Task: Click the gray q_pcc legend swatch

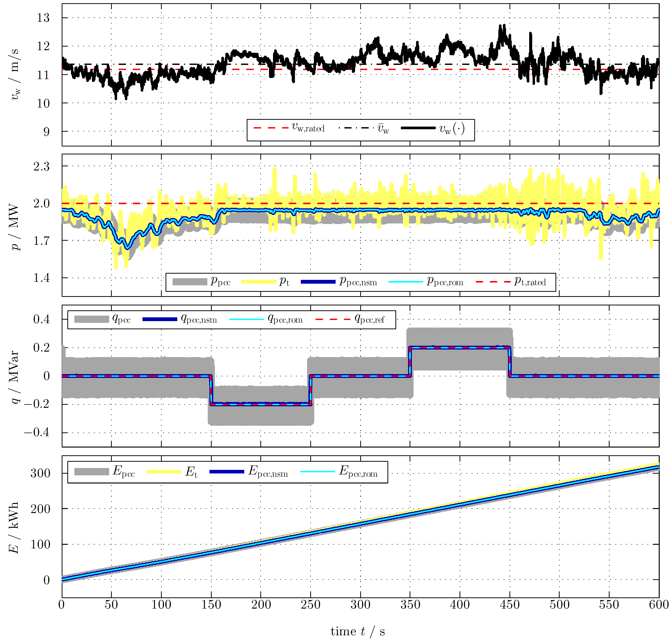Action: pos(92,319)
